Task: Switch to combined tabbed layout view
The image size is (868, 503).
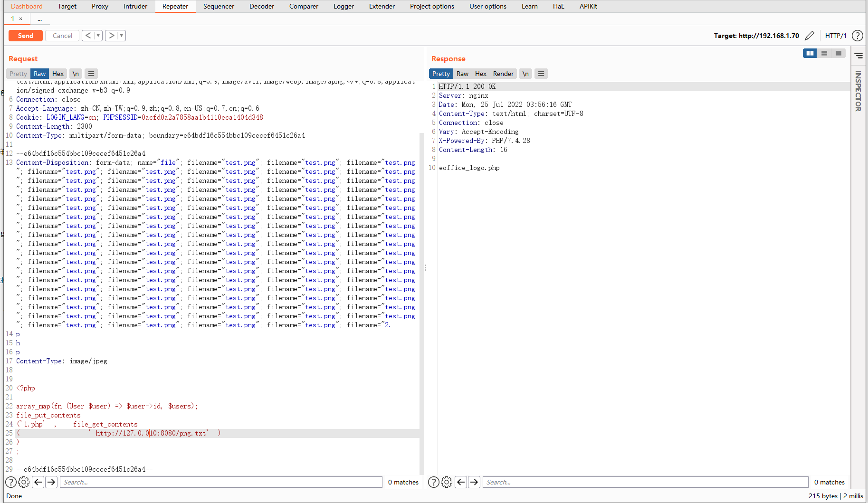Action: click(839, 53)
